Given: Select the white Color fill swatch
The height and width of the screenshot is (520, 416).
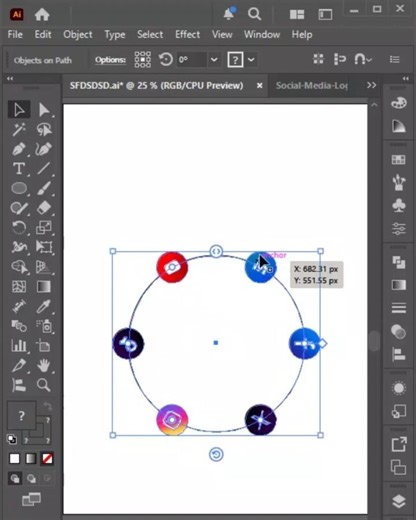Looking at the screenshot, I should click(x=14, y=459).
